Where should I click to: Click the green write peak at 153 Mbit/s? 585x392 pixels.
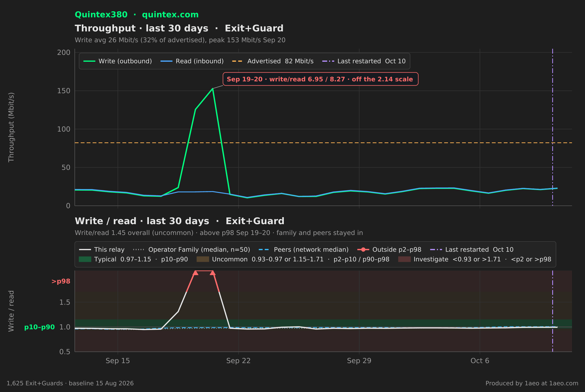coord(213,89)
